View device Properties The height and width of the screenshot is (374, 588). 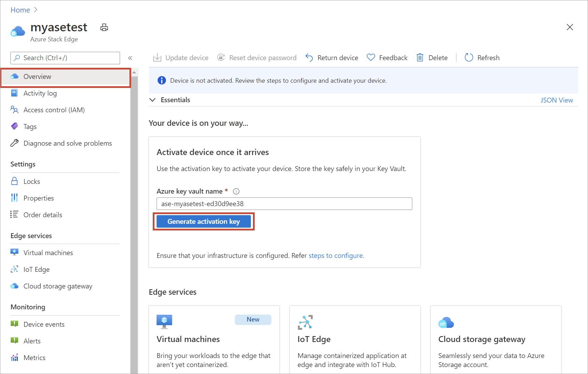(x=38, y=198)
